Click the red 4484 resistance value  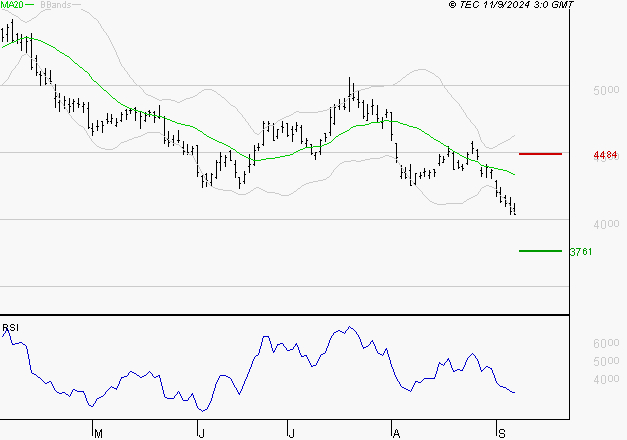point(605,154)
